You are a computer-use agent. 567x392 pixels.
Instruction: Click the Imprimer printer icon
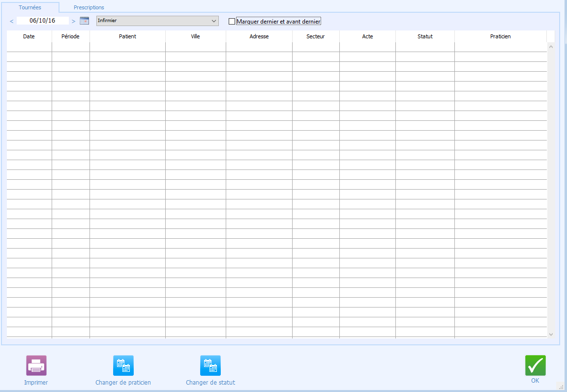[x=36, y=365]
